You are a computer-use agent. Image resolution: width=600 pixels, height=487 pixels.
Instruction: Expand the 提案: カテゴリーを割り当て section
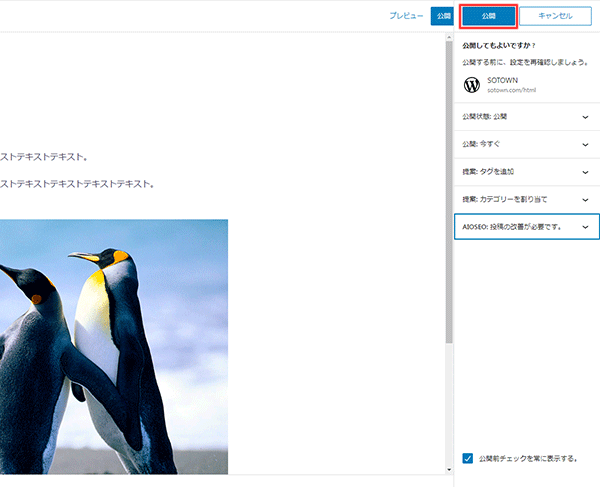527,199
